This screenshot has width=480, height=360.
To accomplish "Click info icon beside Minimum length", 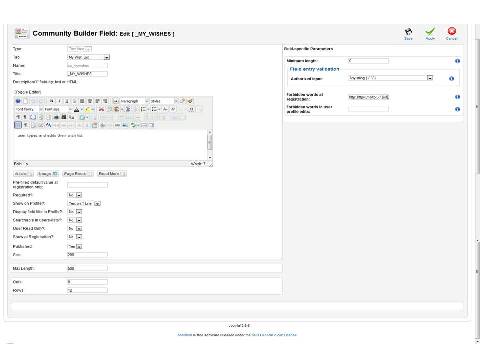I will (457, 61).
